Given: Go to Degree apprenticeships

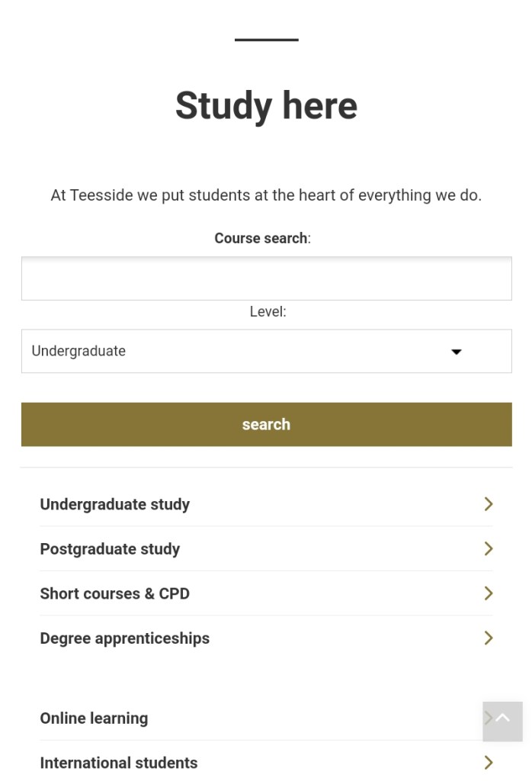Looking at the screenshot, I should 124,638.
